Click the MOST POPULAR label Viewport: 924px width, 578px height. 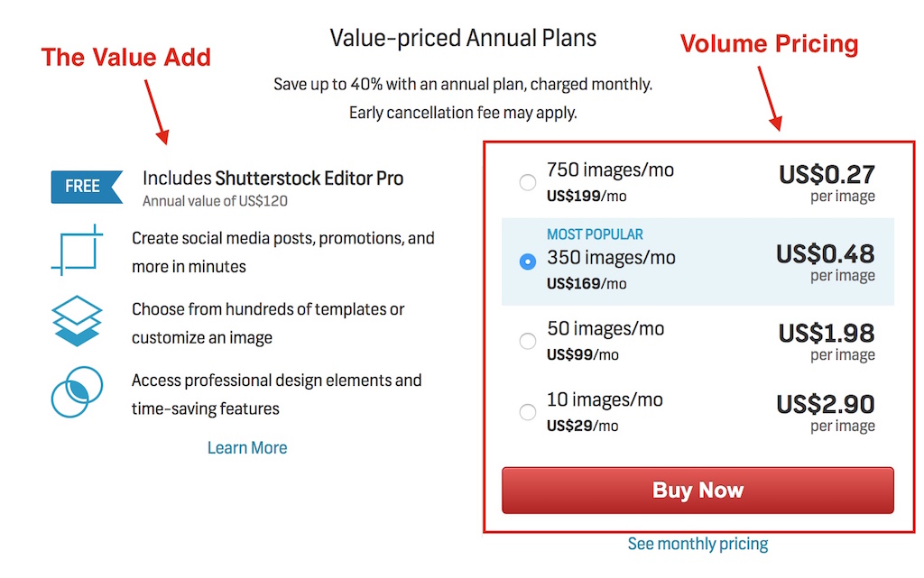(595, 234)
